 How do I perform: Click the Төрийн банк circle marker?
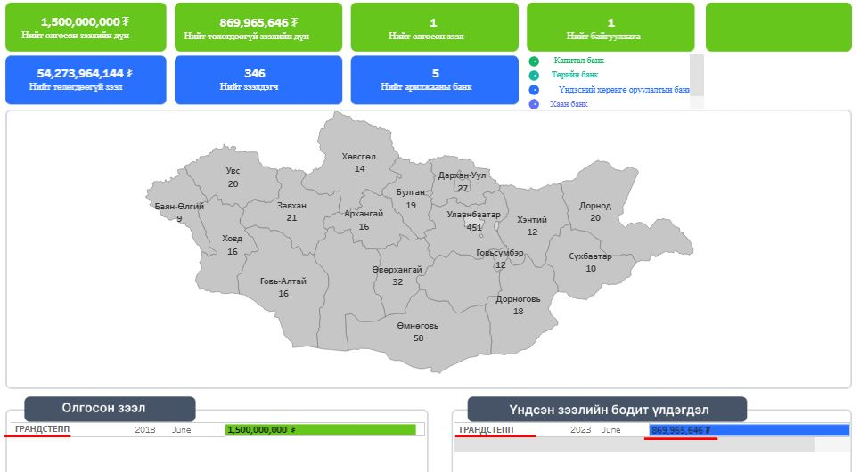(534, 76)
